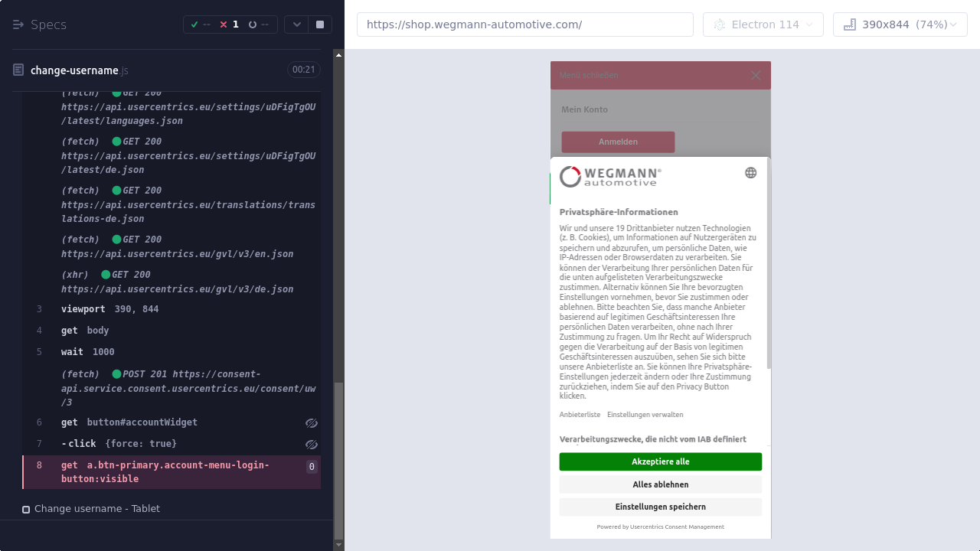Image resolution: width=980 pixels, height=551 pixels.
Task: Click the URL address field
Action: [524, 24]
